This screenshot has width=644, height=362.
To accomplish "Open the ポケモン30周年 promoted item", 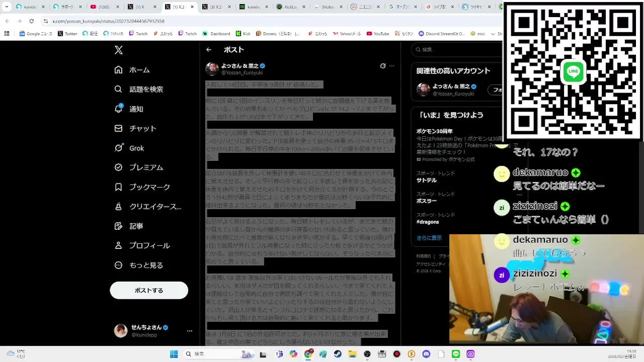I will pos(460,145).
